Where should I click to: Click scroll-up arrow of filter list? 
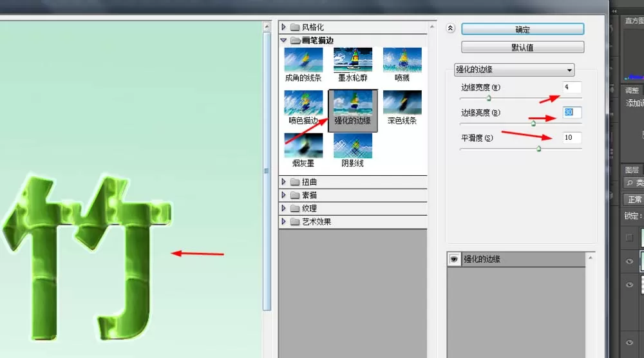pos(431,26)
